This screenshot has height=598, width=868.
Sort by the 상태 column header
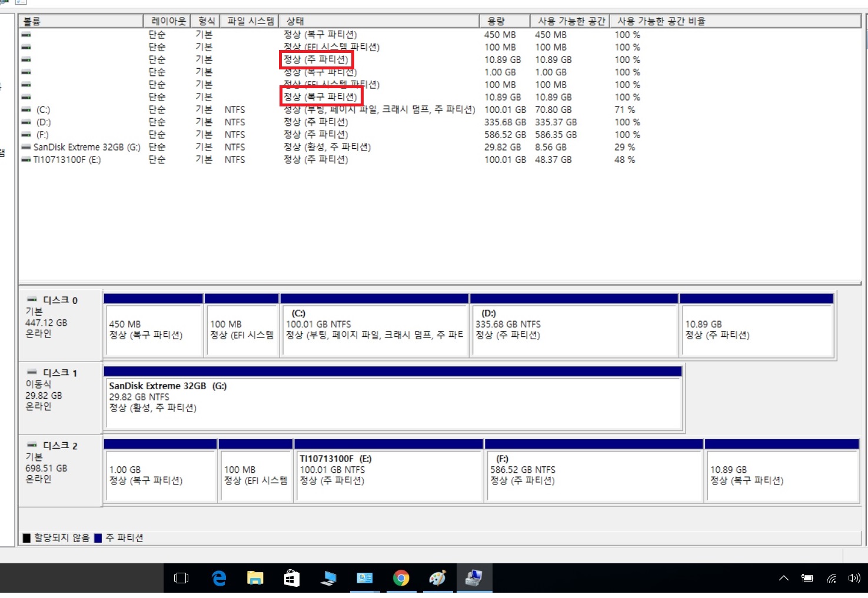379,21
